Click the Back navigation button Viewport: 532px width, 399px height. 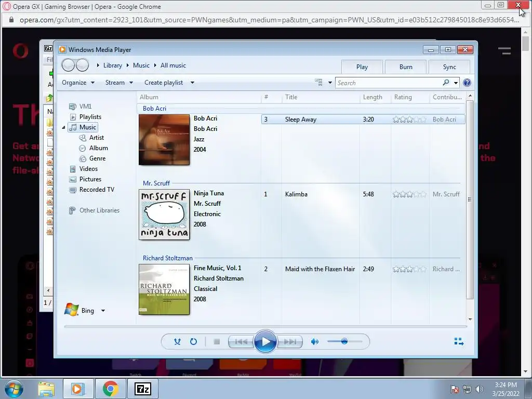point(68,65)
